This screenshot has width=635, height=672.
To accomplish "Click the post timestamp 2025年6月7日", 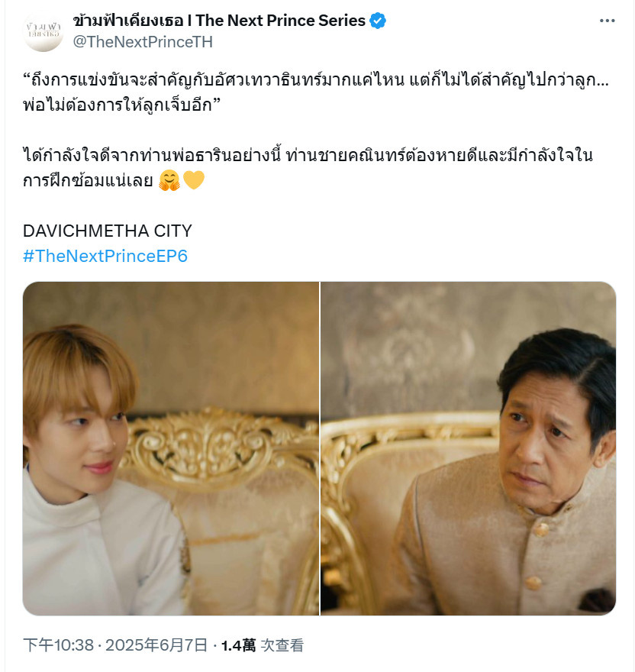I will [x=156, y=645].
